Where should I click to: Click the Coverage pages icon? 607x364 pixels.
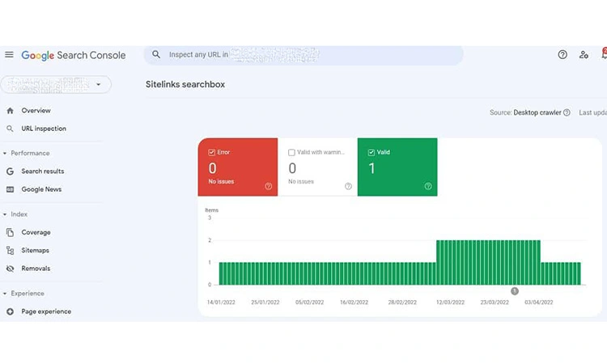click(x=10, y=232)
